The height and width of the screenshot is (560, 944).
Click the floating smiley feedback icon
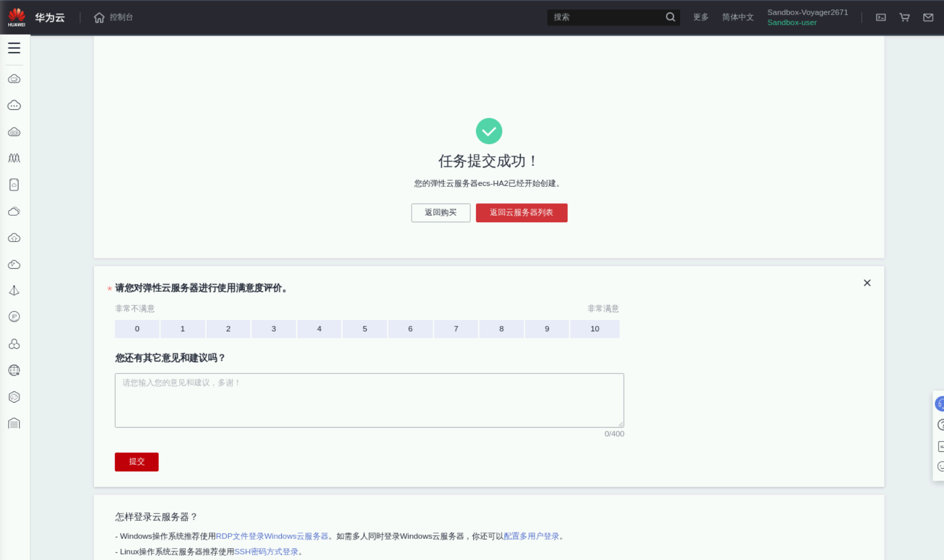pyautogui.click(x=941, y=466)
